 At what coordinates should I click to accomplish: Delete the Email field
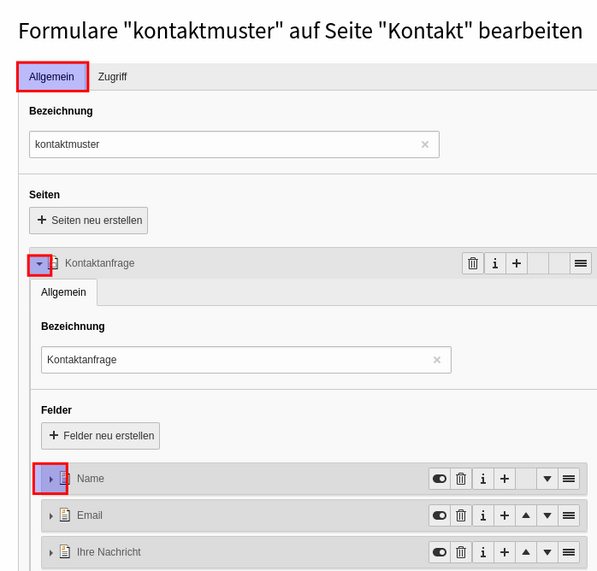click(x=461, y=515)
